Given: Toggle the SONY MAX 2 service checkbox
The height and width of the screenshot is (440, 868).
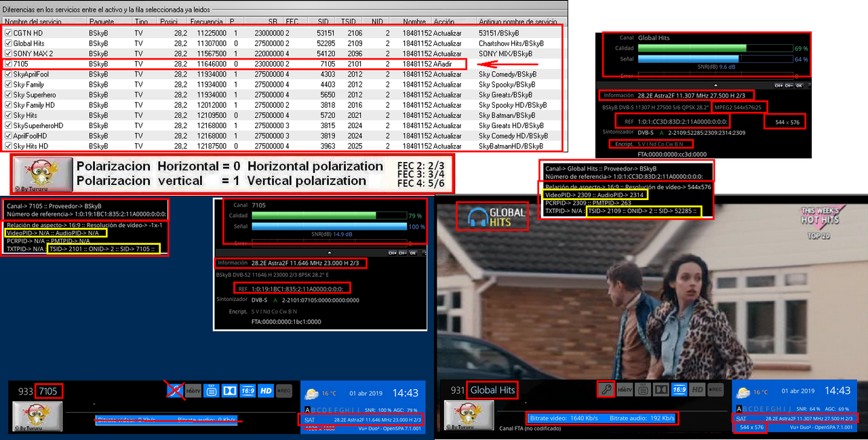Looking at the screenshot, I should (x=8, y=53).
